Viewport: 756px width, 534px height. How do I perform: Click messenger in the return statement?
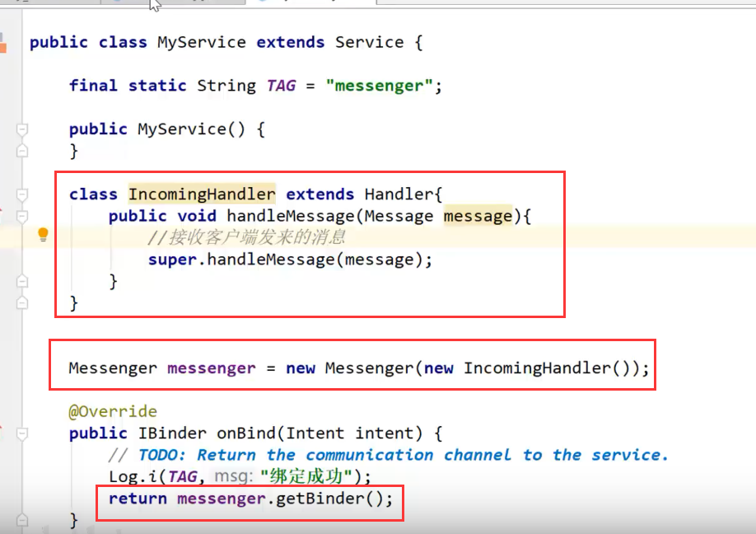pyautogui.click(x=222, y=499)
